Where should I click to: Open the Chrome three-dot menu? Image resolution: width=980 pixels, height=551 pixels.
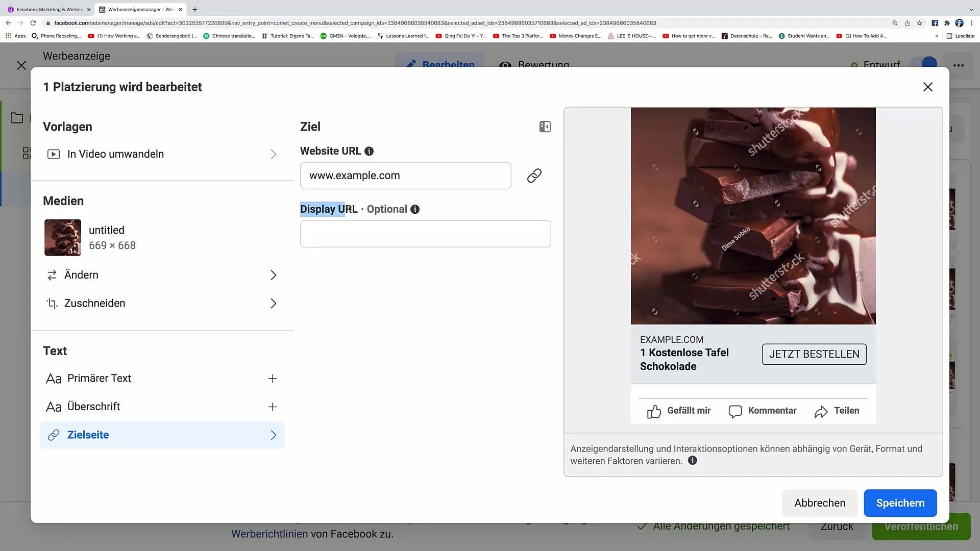tap(972, 23)
